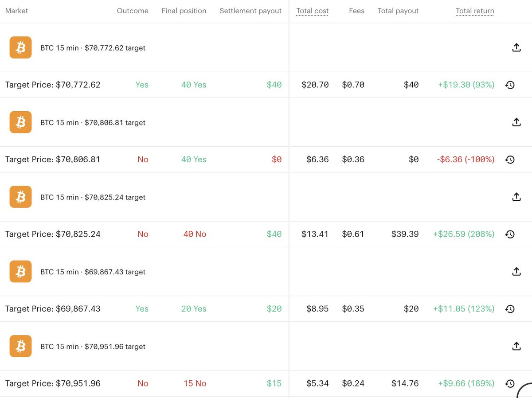Click the Final position column header

coord(184,11)
